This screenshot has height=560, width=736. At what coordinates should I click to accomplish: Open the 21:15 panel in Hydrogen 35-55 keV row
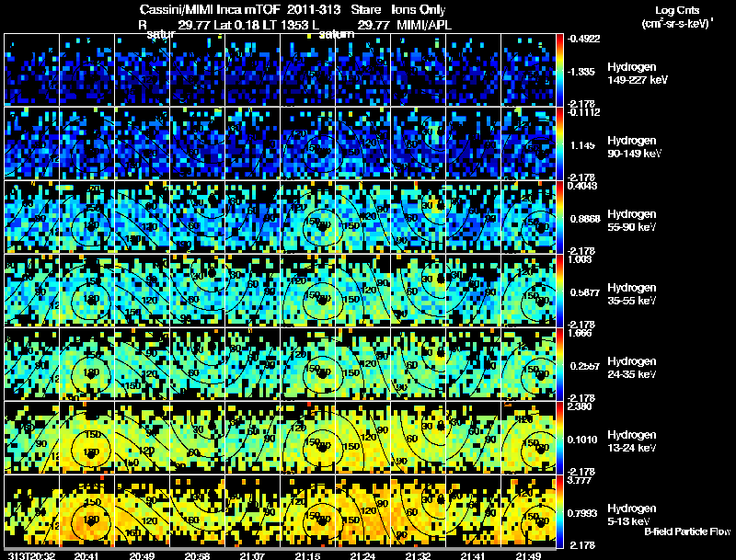pyautogui.click(x=308, y=291)
